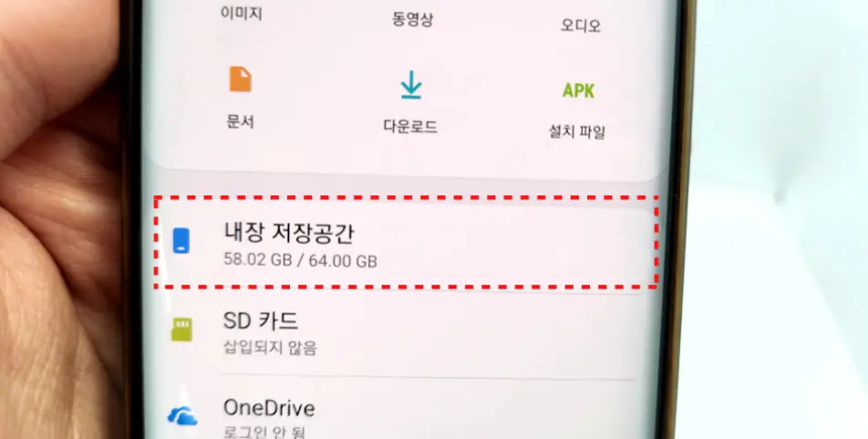Open the OneDrive title text
Screen dimensions: 868x439
click(x=269, y=409)
